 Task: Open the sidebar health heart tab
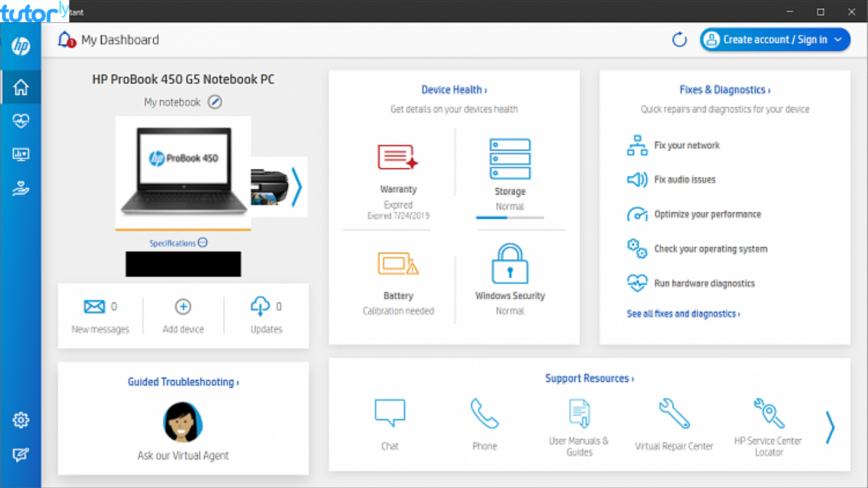point(21,121)
